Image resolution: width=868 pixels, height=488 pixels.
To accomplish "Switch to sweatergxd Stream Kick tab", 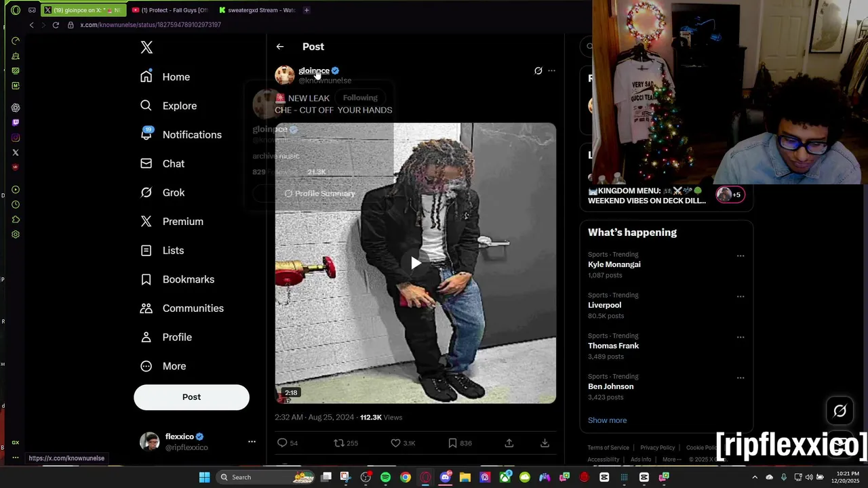I will [257, 10].
